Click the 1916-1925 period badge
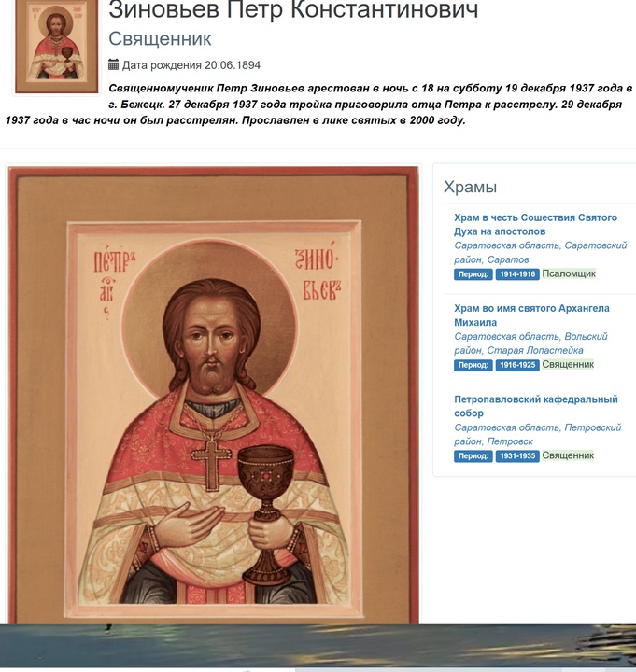 517,365
